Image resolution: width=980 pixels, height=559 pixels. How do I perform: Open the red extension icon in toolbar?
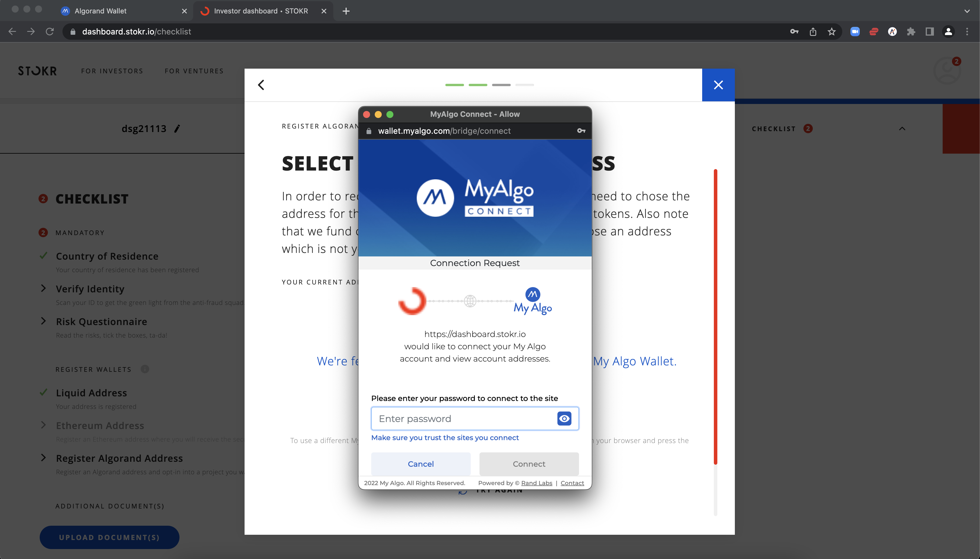coord(873,32)
